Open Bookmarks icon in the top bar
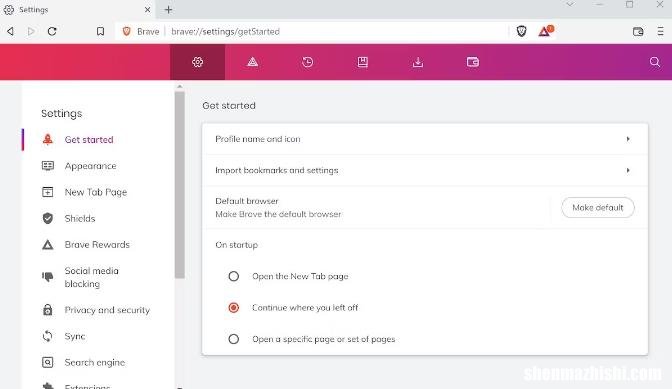This screenshot has width=672, height=389. click(363, 62)
